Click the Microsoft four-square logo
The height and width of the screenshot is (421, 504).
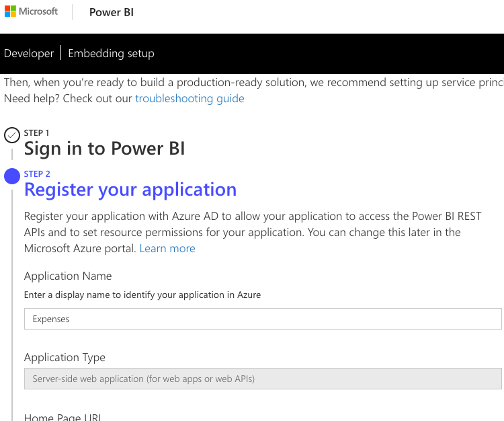pos(9,11)
